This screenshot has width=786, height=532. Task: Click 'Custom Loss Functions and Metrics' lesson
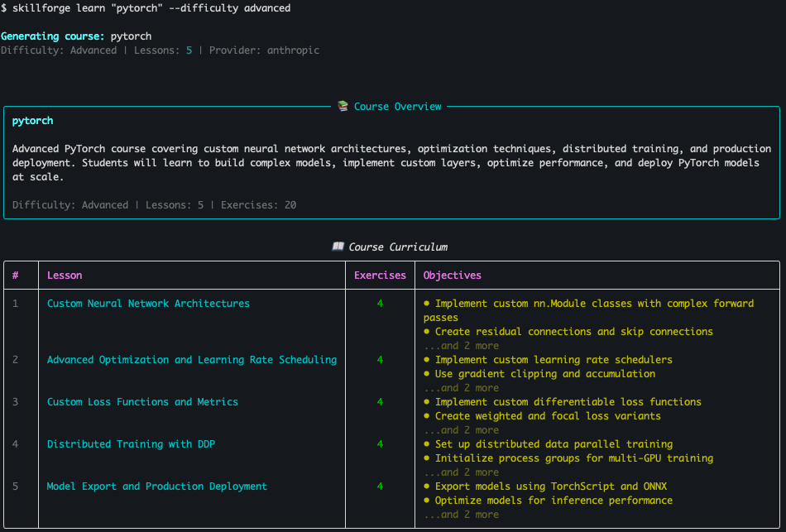(x=142, y=401)
